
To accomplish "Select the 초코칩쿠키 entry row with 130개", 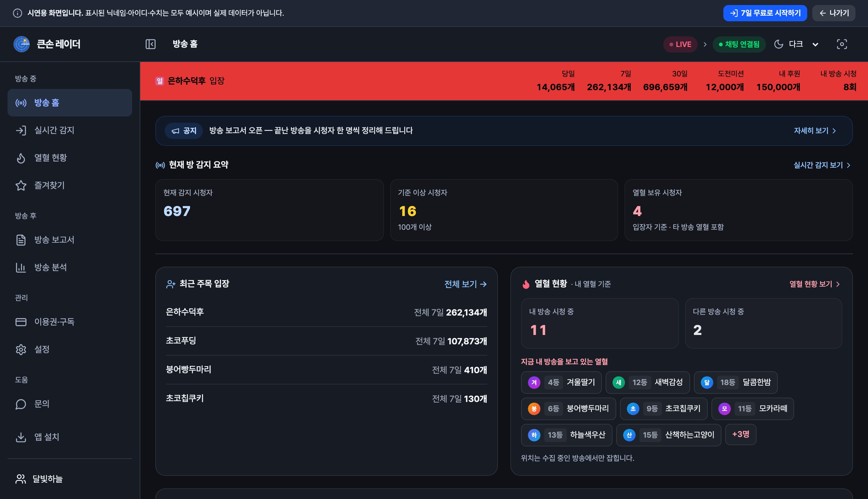I will coord(326,399).
